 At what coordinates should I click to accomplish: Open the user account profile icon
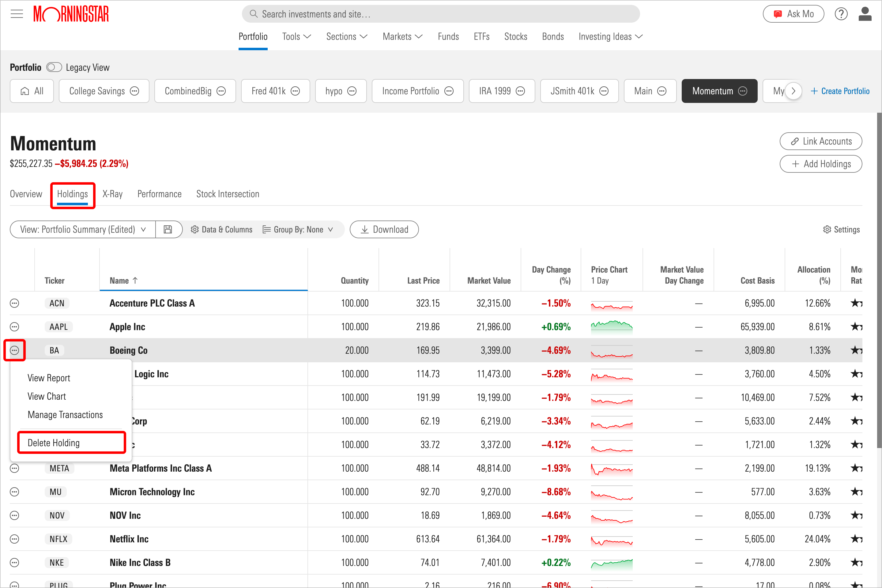pos(865,14)
